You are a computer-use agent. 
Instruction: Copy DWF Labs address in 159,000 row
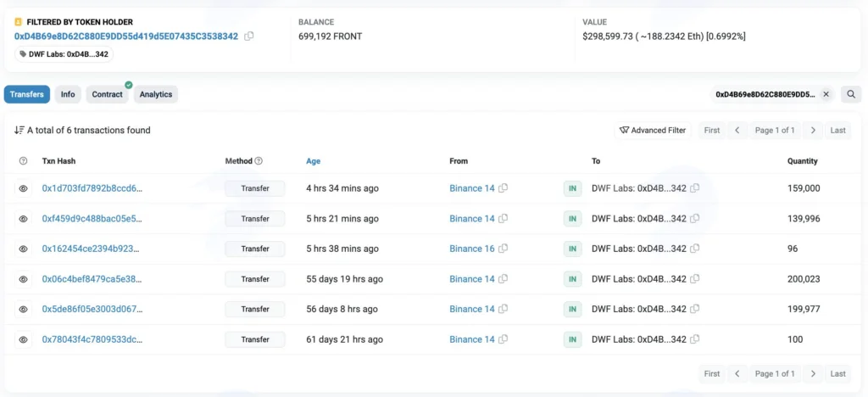[x=695, y=188]
